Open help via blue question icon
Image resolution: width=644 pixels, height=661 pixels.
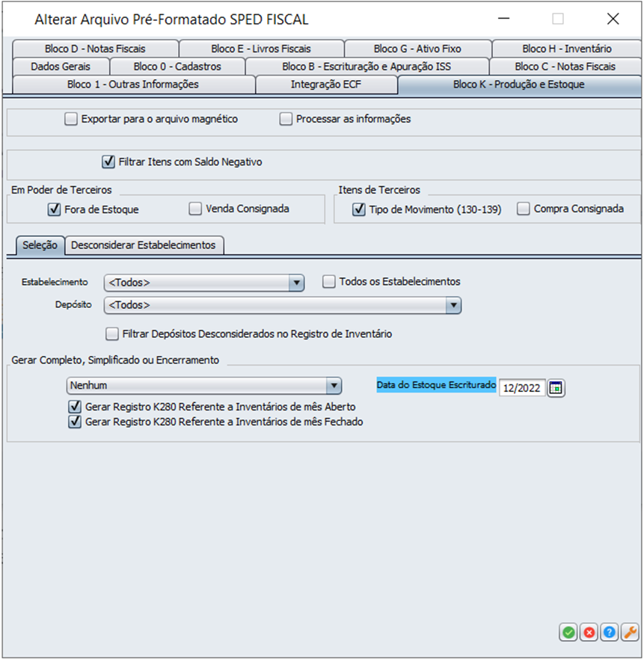click(610, 633)
